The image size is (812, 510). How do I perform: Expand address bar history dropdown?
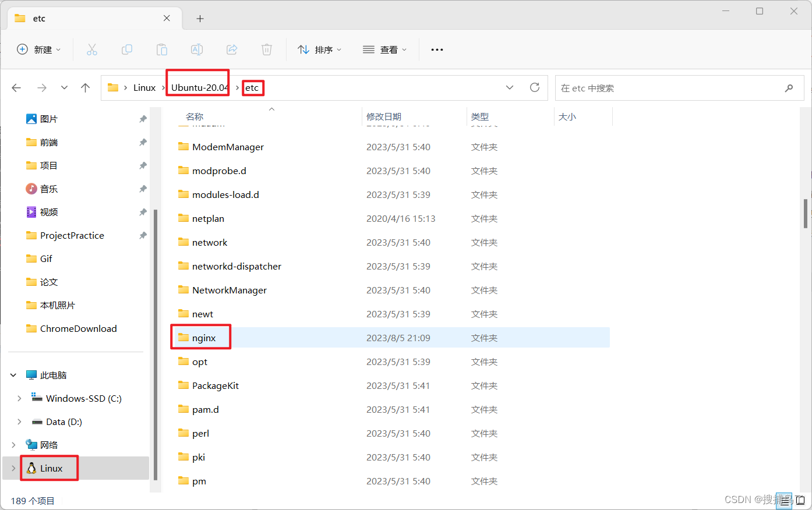[510, 87]
